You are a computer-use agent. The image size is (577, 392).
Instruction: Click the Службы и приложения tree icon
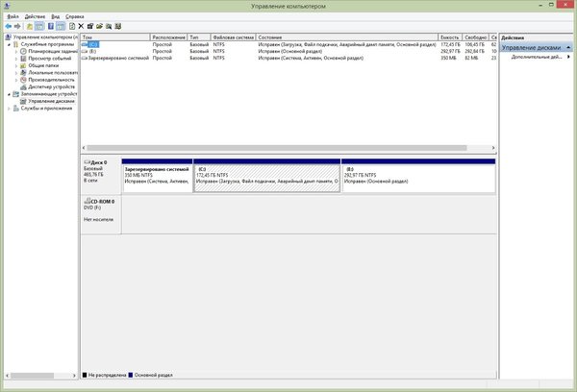tap(15, 109)
